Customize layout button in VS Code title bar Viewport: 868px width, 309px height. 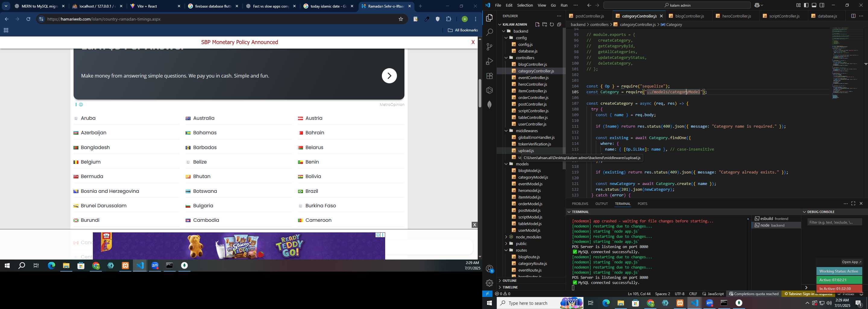[x=798, y=5]
